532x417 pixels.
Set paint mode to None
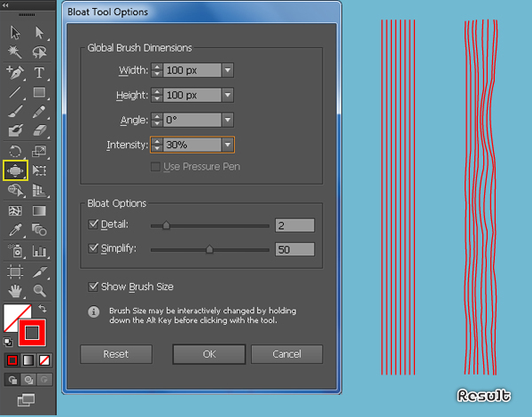tap(44, 360)
